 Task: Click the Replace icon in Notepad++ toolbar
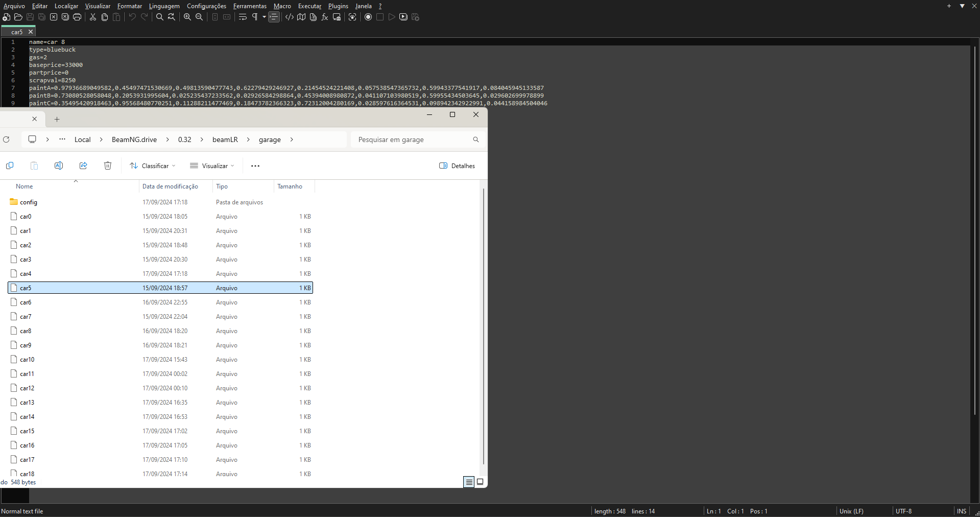[172, 17]
